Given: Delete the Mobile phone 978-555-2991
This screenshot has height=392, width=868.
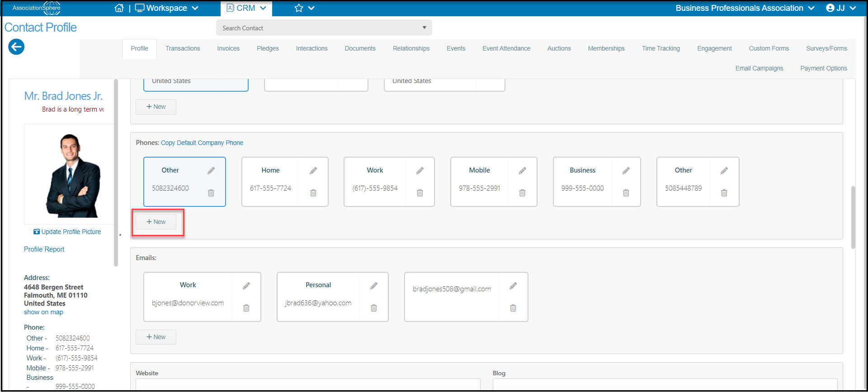Looking at the screenshot, I should [522, 193].
